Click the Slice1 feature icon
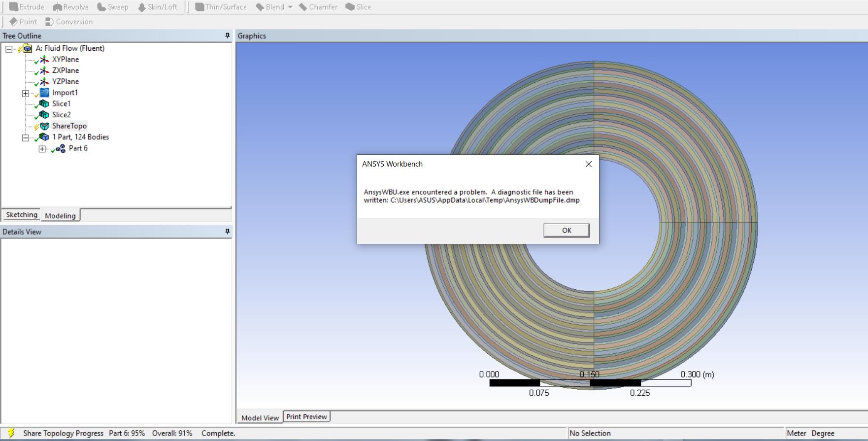The image size is (868, 441). click(44, 103)
